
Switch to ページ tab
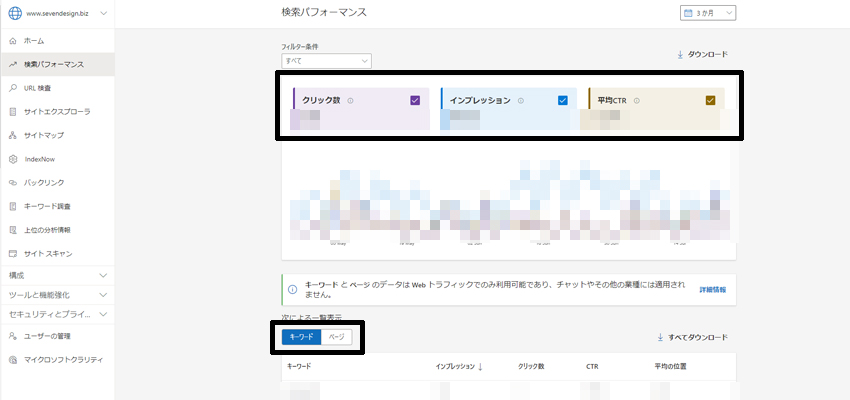(337, 337)
